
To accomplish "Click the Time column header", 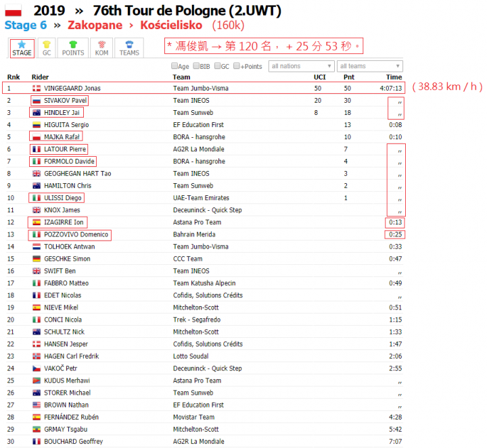I will (394, 77).
